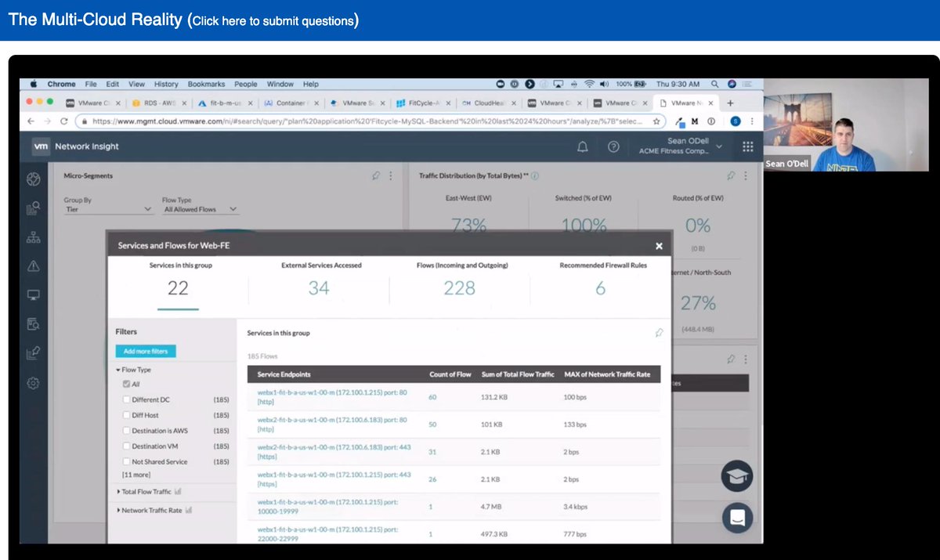Image resolution: width=940 pixels, height=560 pixels.
Task: Collapse the Flow Type filter section
Action: point(134,370)
